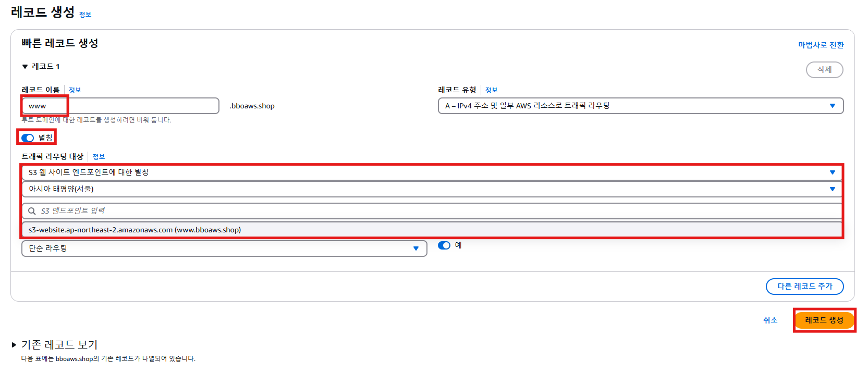The image size is (868, 373).
Task: Click the 취소 cancel link
Action: pos(770,320)
